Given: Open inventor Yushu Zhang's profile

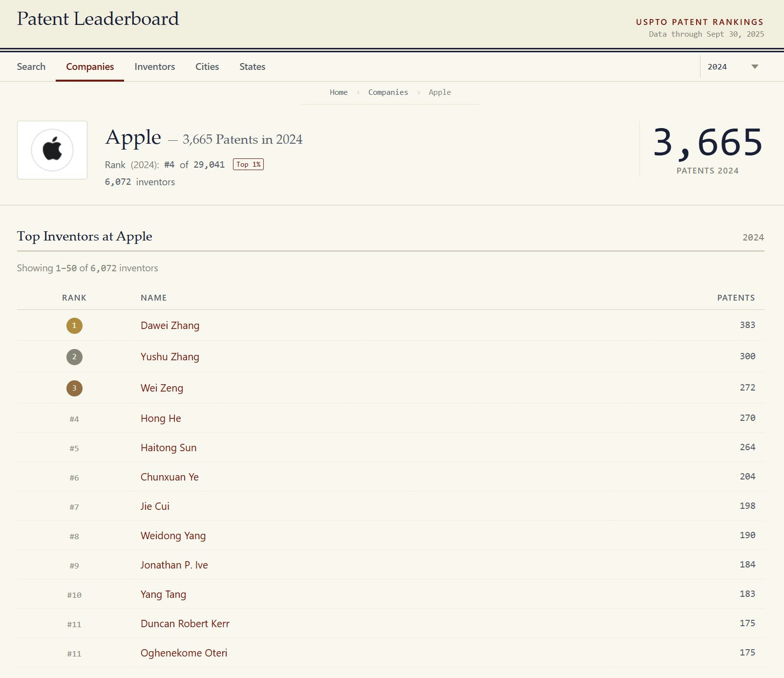Looking at the screenshot, I should [x=170, y=357].
